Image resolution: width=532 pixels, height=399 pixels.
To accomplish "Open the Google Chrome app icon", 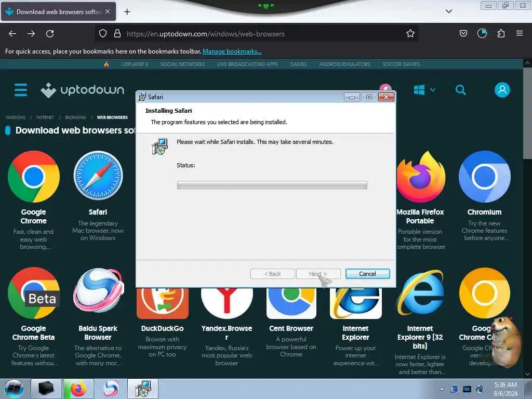I will click(x=34, y=177).
